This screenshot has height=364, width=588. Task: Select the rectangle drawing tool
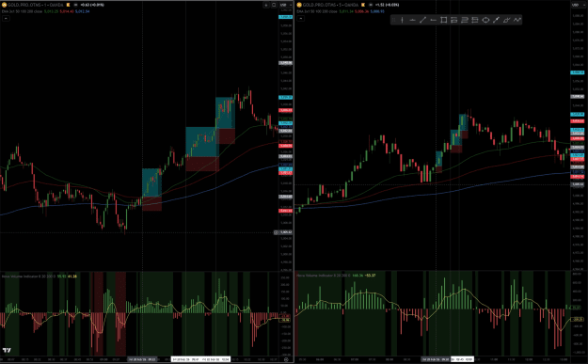(x=444, y=21)
